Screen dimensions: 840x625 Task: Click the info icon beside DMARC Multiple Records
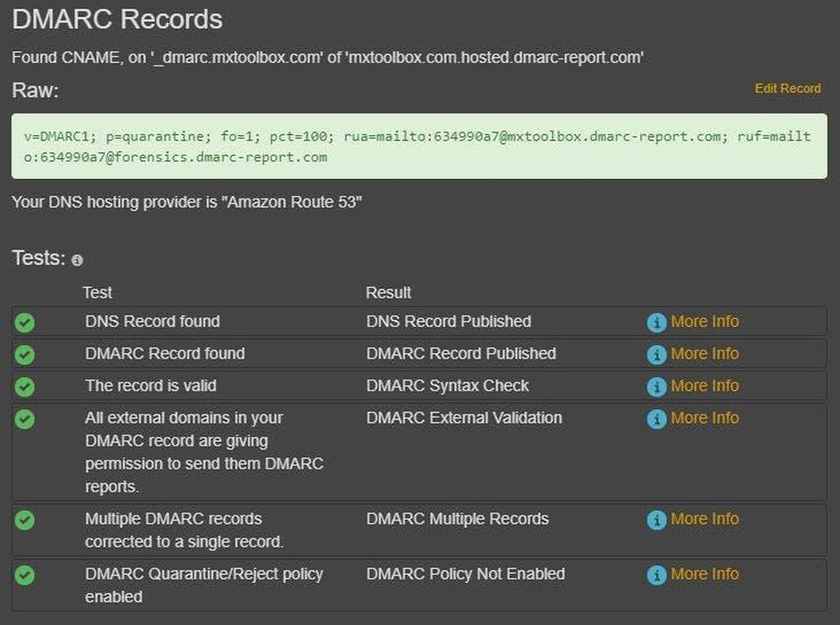pyautogui.click(x=656, y=519)
